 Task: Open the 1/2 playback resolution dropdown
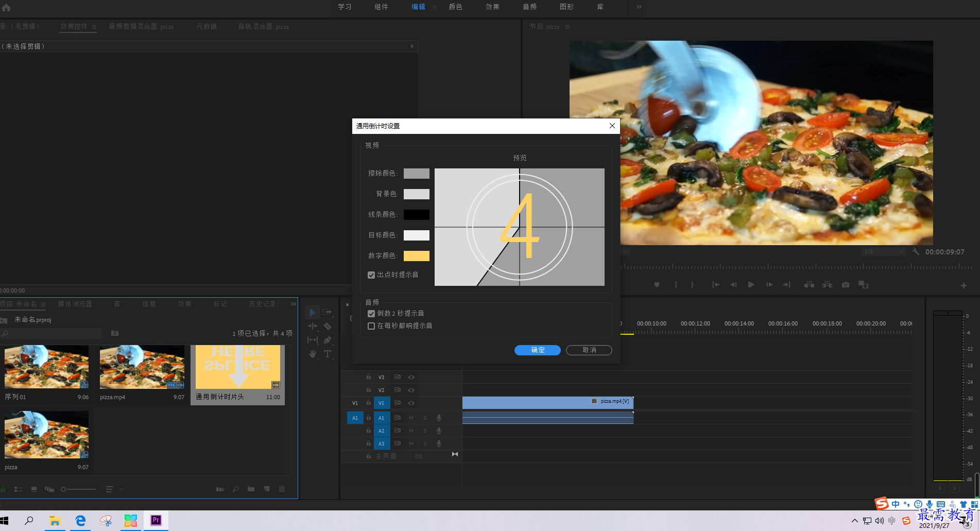(x=883, y=252)
